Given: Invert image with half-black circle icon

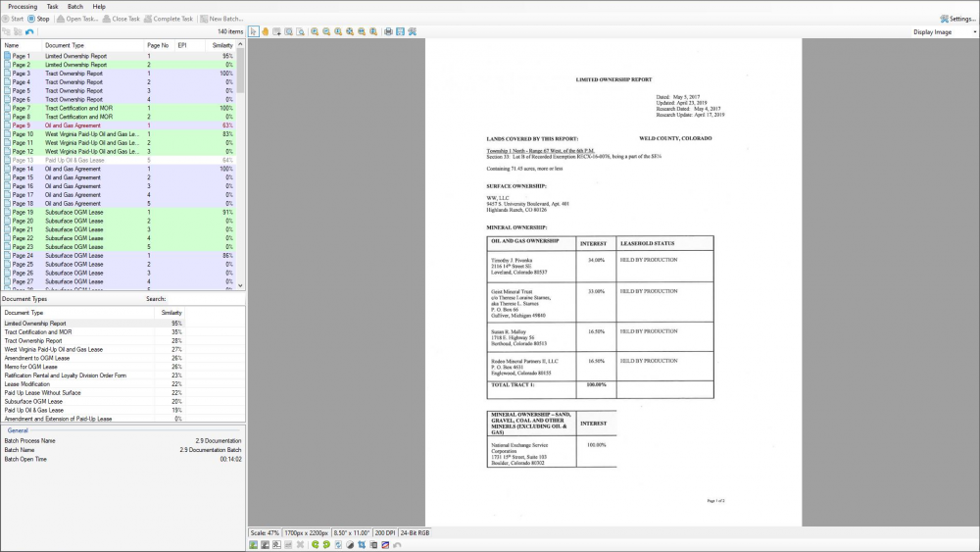Looking at the screenshot, I should (350, 544).
